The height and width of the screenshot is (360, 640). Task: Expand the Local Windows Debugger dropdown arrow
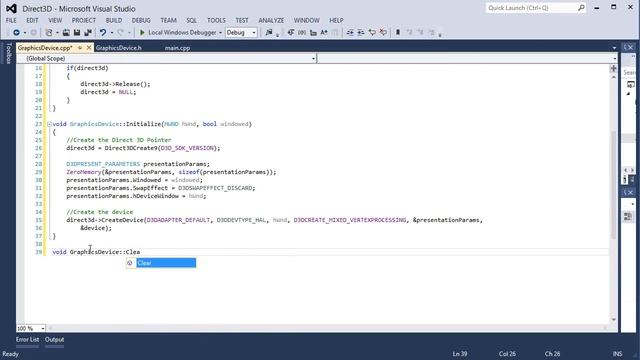click(x=220, y=33)
